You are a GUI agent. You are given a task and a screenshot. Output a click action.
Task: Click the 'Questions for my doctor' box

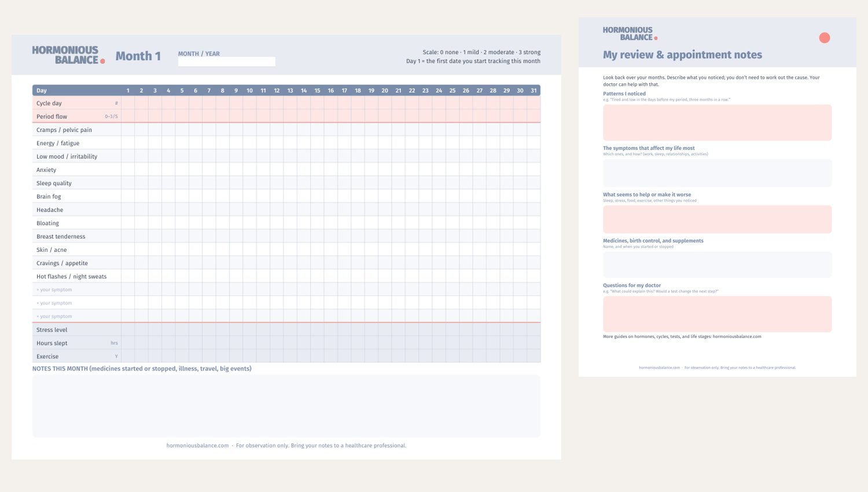[x=717, y=314]
